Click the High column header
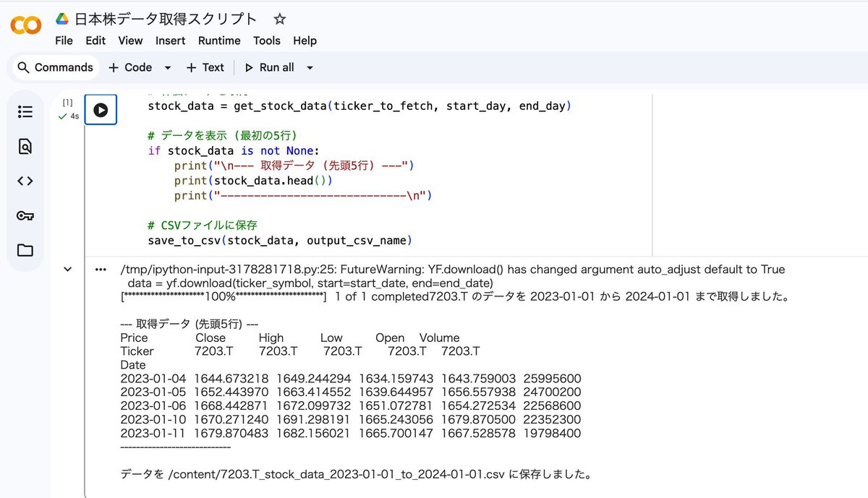 [x=271, y=338]
